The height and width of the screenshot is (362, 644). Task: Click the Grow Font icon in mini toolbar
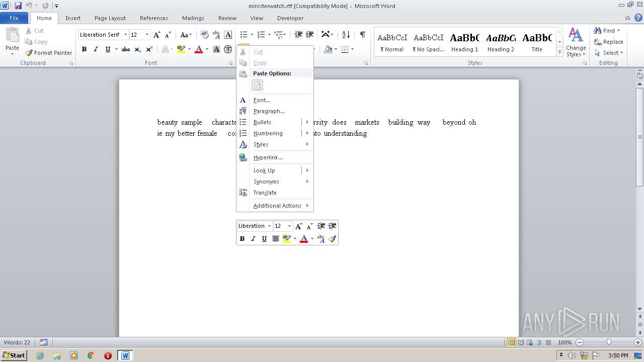pos(299,226)
